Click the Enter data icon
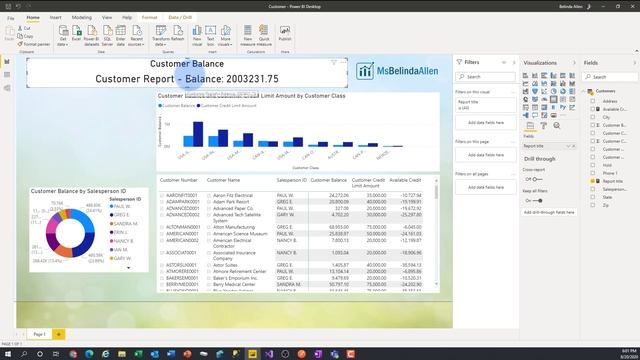 tap(120, 35)
